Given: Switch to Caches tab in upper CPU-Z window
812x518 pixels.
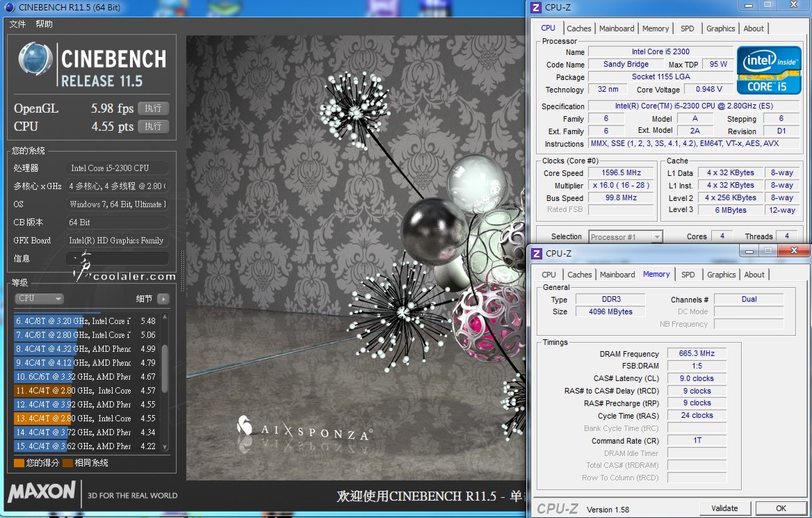Looking at the screenshot, I should click(579, 29).
